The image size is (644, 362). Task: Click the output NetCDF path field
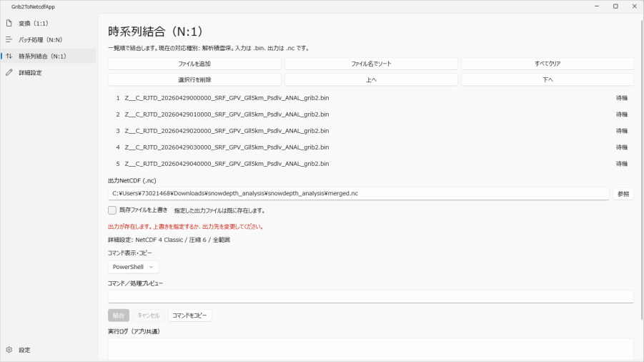(359, 194)
